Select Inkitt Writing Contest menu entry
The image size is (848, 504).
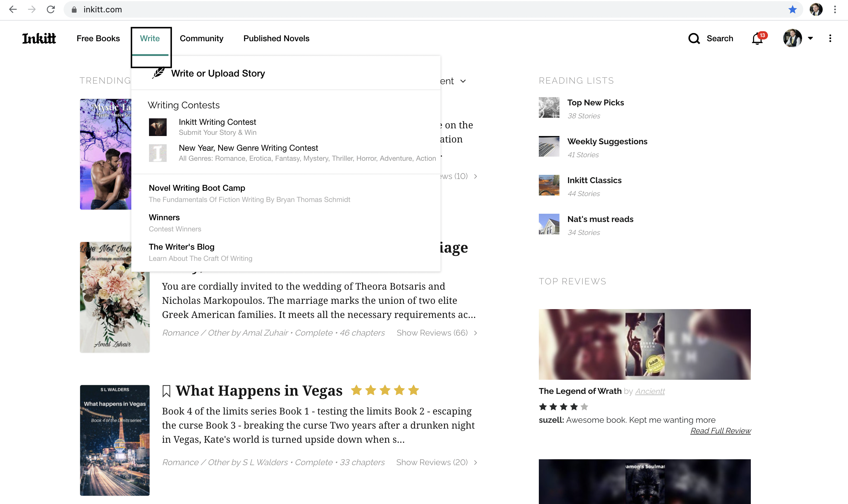217,122
